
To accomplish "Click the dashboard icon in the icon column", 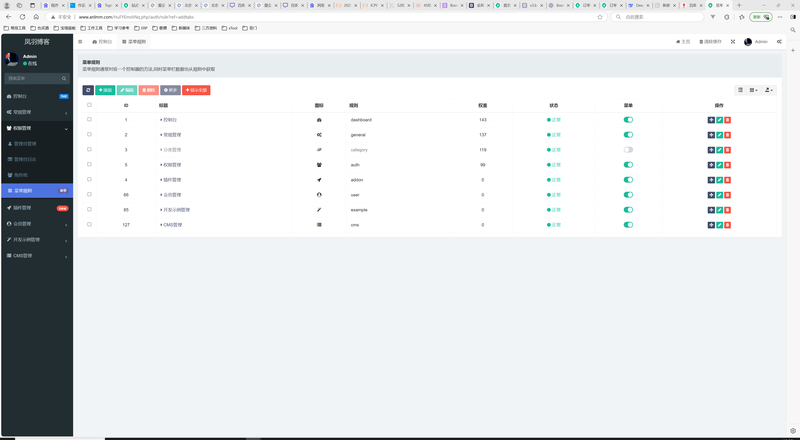I will click(x=319, y=120).
